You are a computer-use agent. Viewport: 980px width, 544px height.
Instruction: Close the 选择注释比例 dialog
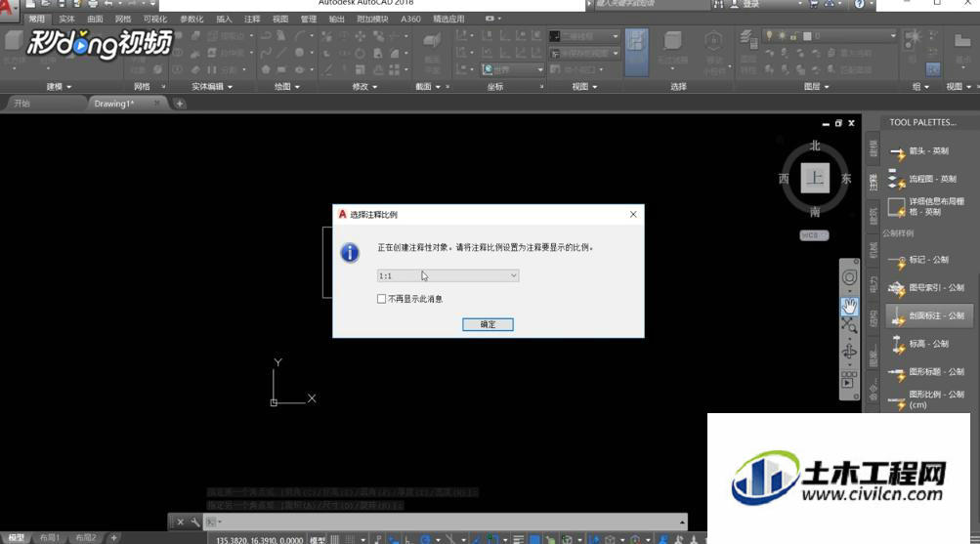(x=633, y=214)
